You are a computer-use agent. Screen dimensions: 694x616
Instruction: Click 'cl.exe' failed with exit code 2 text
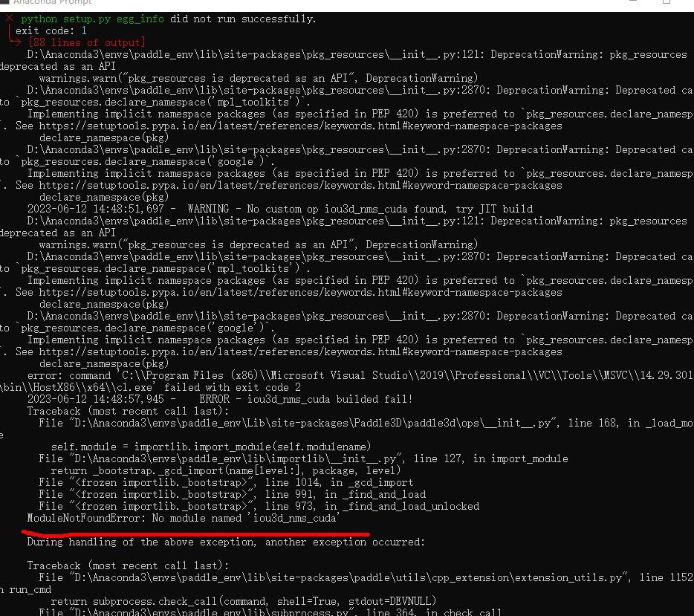coord(209,387)
